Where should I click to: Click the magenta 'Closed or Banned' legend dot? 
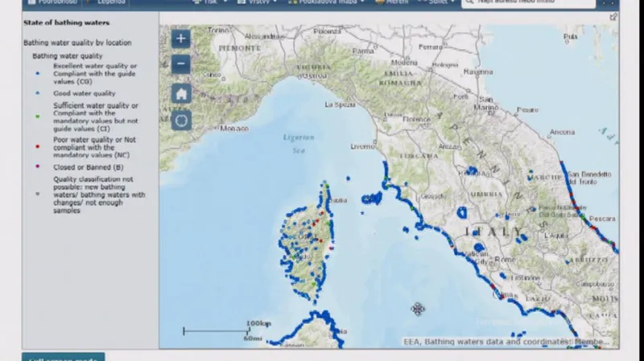coord(37,166)
